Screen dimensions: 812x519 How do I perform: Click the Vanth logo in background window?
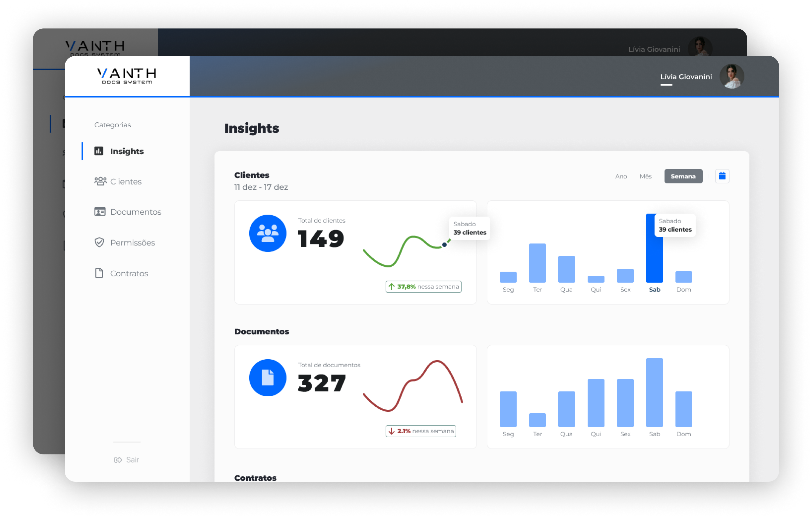[95, 48]
